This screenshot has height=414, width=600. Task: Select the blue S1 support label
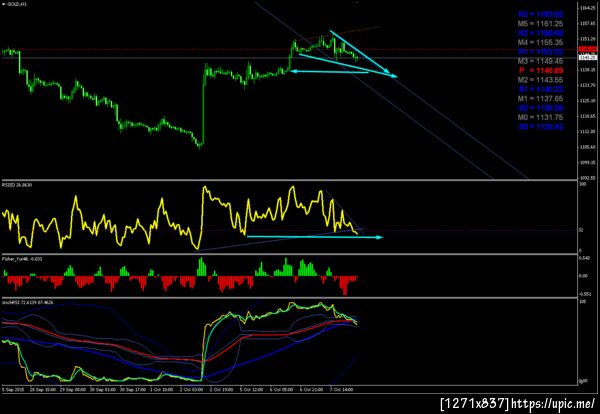pos(541,89)
